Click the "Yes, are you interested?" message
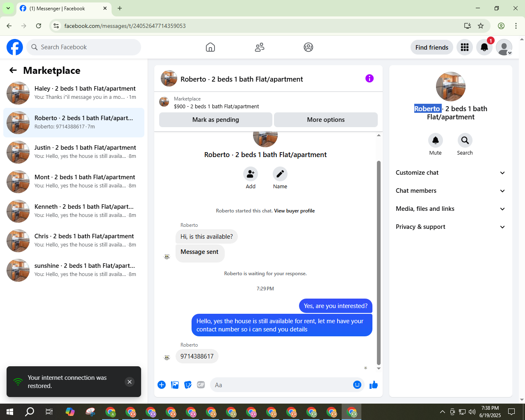 click(336, 306)
